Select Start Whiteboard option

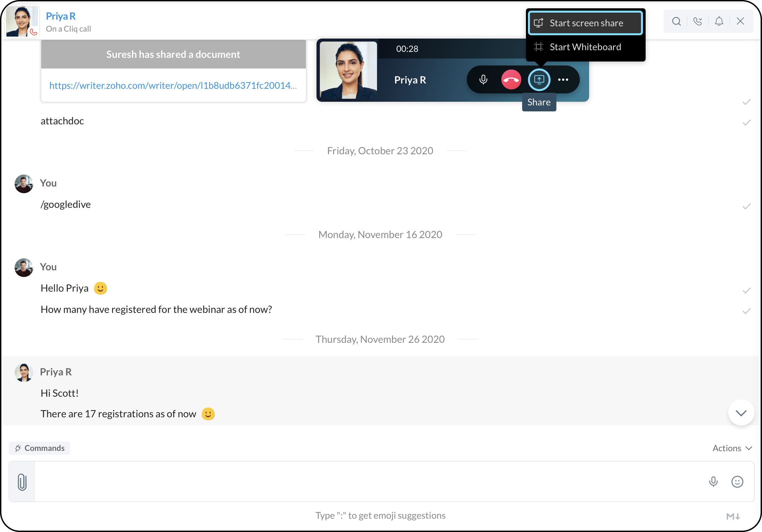[x=585, y=47]
